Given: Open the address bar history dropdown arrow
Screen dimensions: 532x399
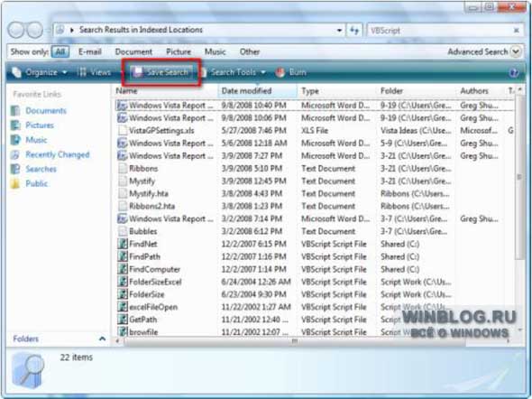Looking at the screenshot, I should tap(339, 30).
